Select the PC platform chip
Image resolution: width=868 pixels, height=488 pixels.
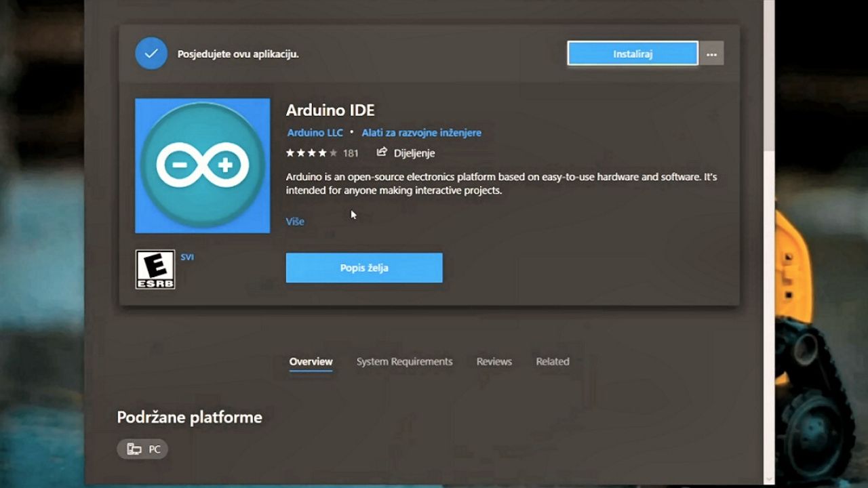143,449
